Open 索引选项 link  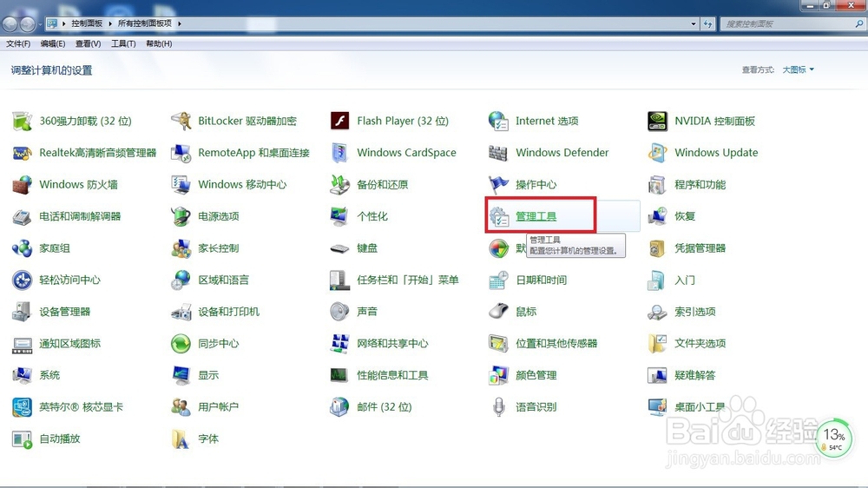(694, 312)
